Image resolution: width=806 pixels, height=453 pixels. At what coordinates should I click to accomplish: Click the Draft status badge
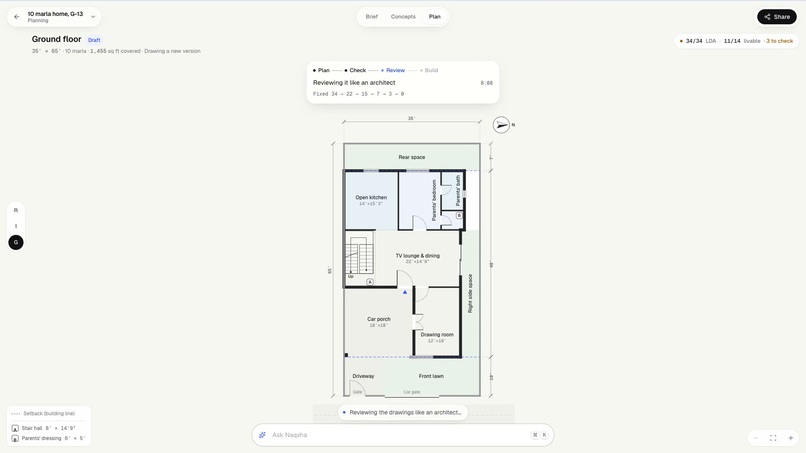[94, 40]
